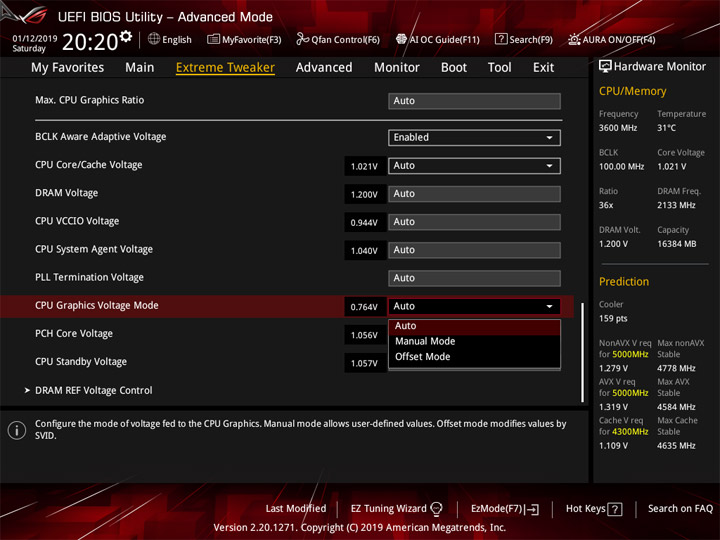Viewport: 720px width, 540px height.
Task: Click DRAM Voltage Auto field
Action: [474, 194]
